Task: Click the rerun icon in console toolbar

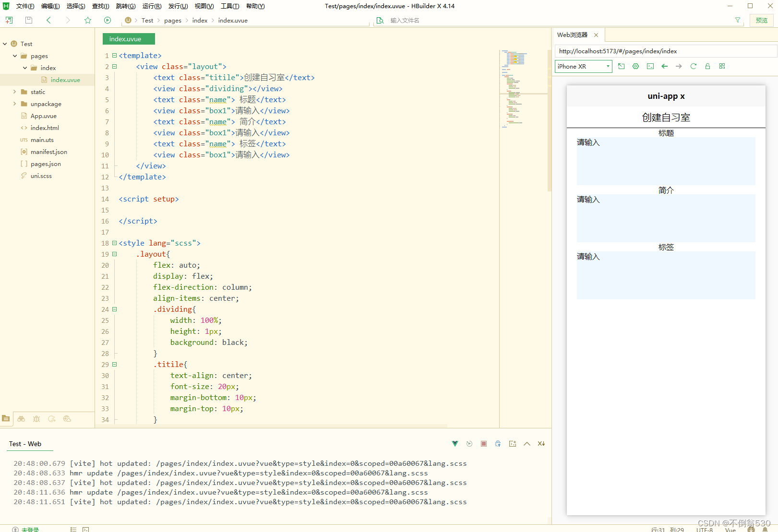Action: click(469, 444)
